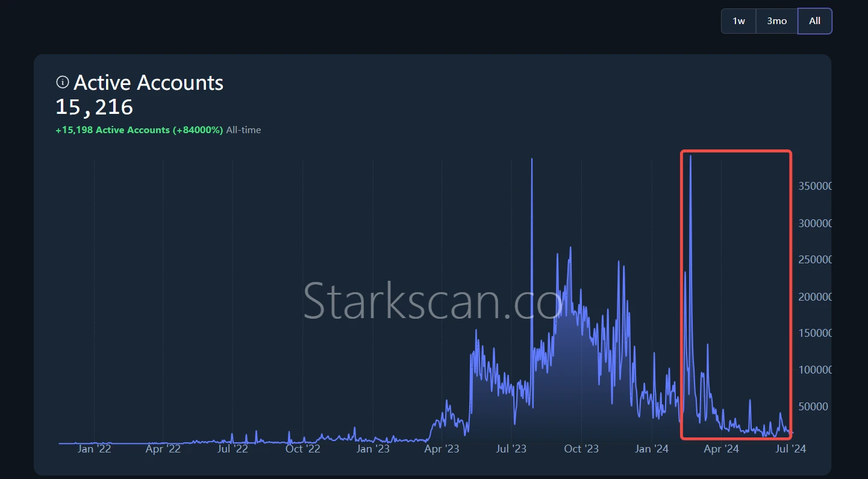Image resolution: width=868 pixels, height=479 pixels.
Task: Click the Jan '22 x-axis label
Action: [95, 449]
